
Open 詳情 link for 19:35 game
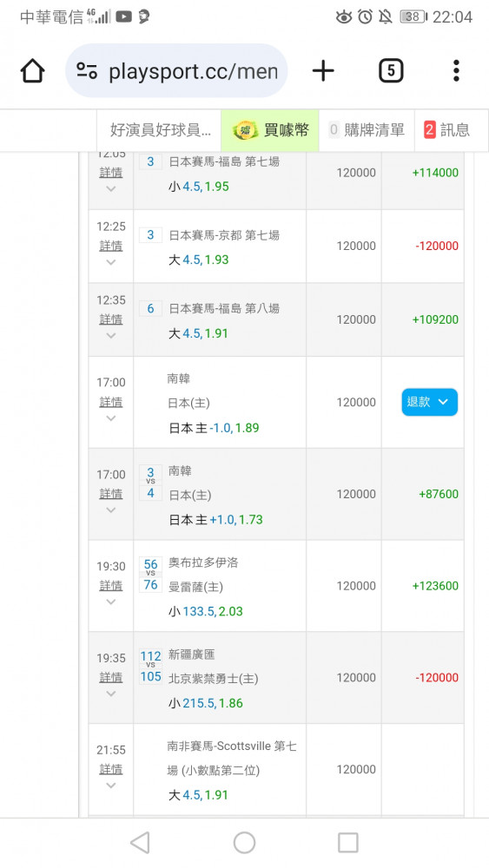pos(111,677)
